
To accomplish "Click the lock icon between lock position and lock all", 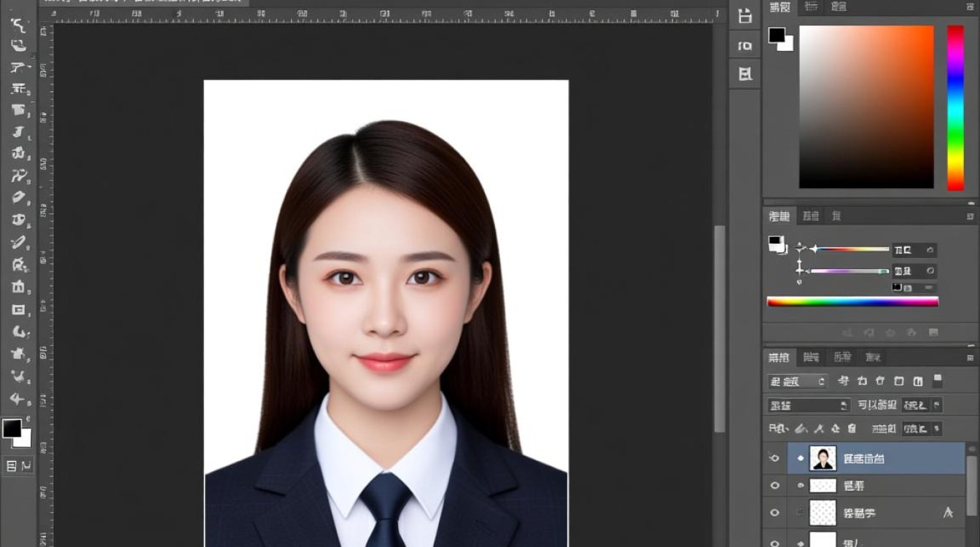I will pyautogui.click(x=835, y=428).
